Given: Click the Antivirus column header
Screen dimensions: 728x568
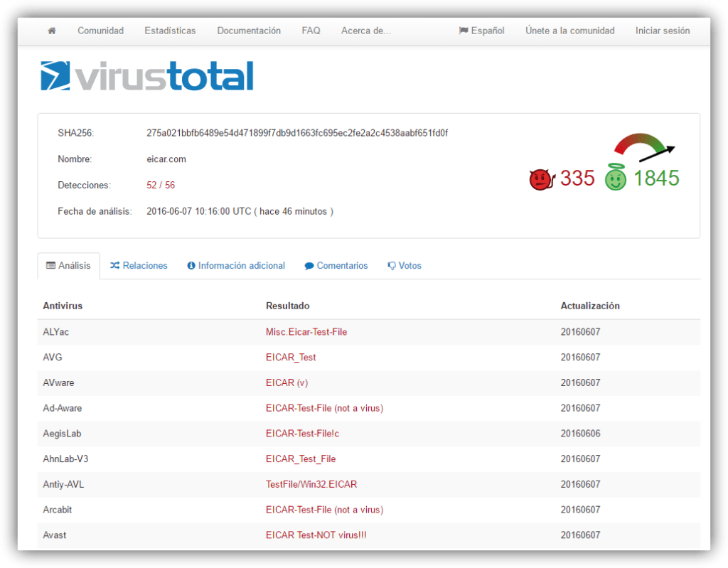Looking at the screenshot, I should tap(63, 306).
